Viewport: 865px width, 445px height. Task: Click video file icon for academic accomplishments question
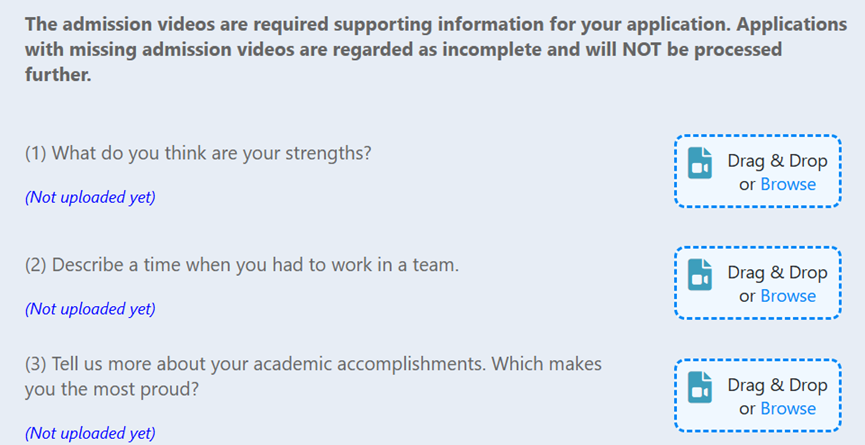tap(700, 387)
